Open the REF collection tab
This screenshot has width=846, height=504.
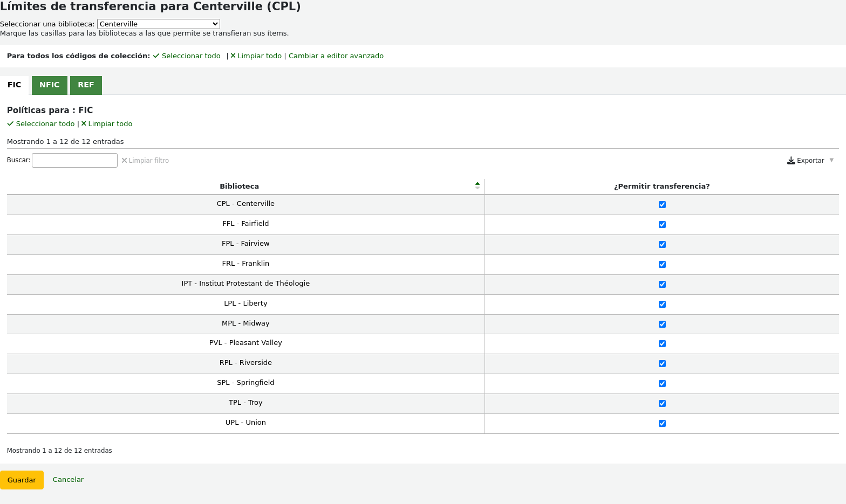[86, 85]
